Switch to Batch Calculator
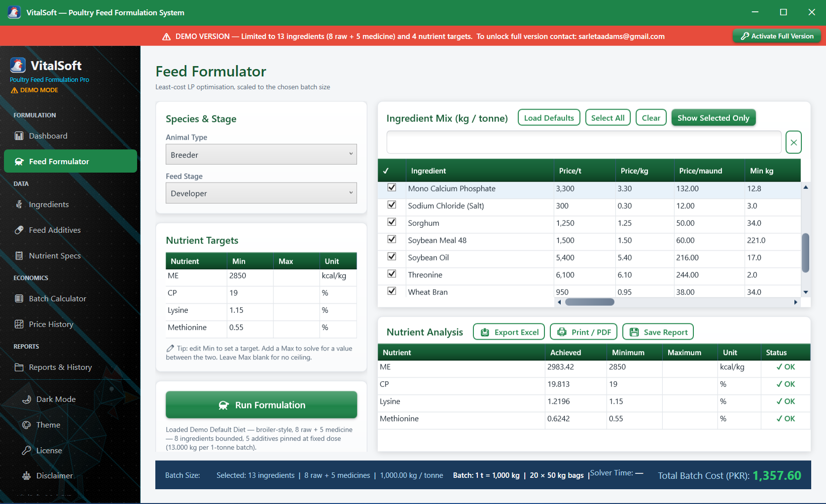 pyautogui.click(x=71, y=298)
